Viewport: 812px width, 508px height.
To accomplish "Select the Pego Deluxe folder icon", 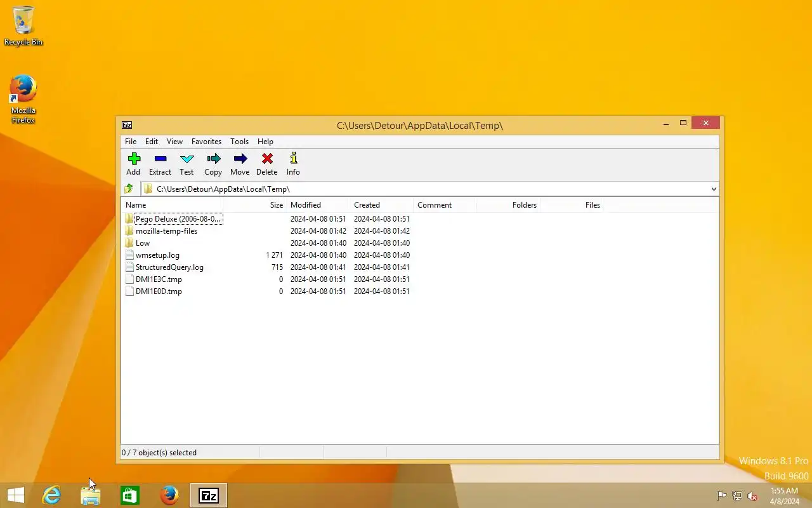I will pos(129,219).
